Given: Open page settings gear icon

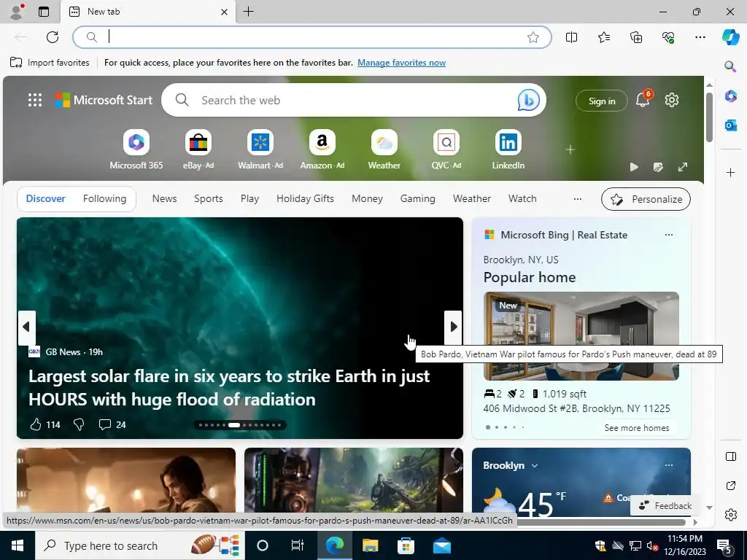Looking at the screenshot, I should point(672,100).
